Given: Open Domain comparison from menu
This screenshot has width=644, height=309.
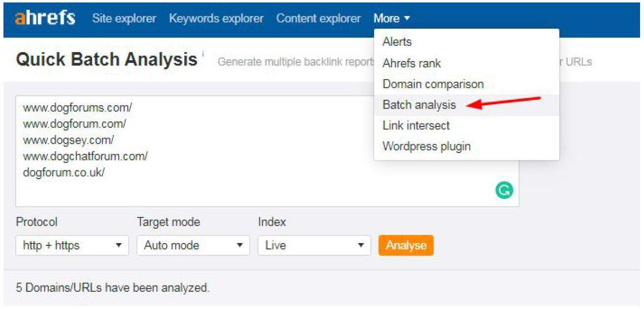Looking at the screenshot, I should click(x=433, y=84).
